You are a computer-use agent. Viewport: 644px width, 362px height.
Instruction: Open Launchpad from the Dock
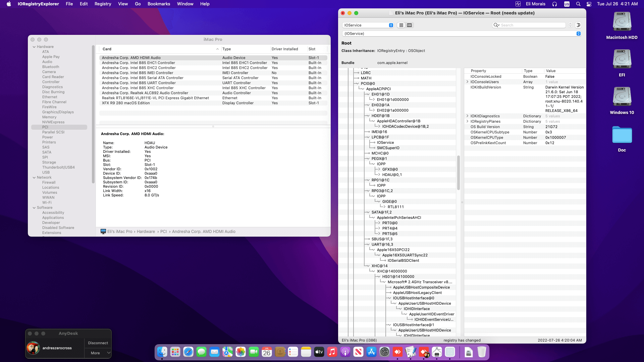coord(174,352)
